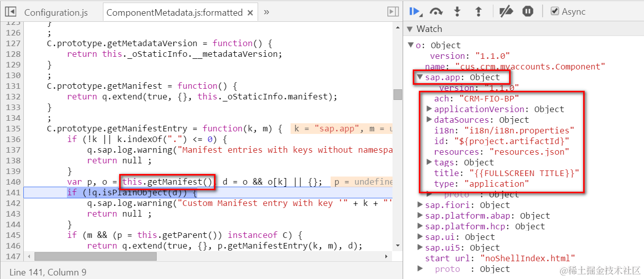The image size is (644, 279).
Task: Expand applicationVersion object
Action: [429, 109]
